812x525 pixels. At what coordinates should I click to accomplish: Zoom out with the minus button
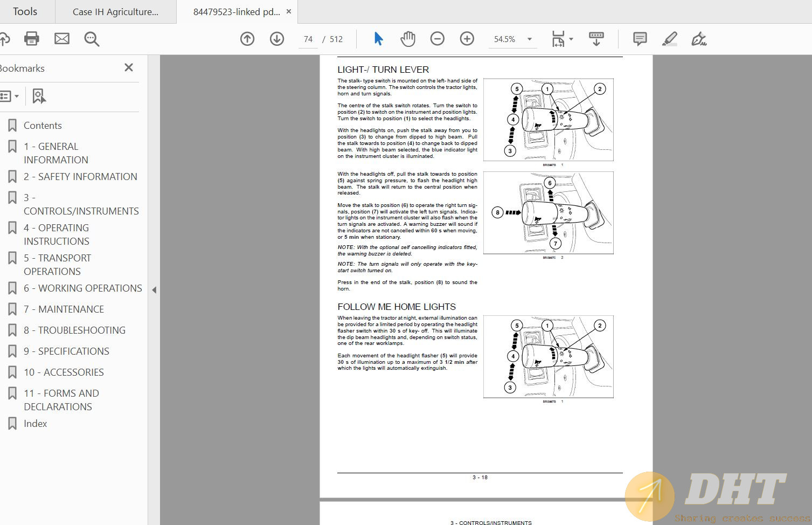click(438, 39)
